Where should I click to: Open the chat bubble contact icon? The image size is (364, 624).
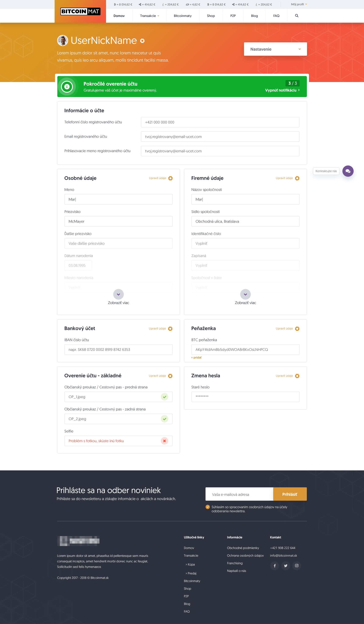coord(348,171)
